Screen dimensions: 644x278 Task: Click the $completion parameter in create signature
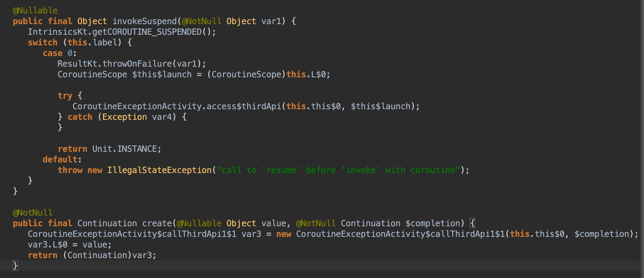pyautogui.click(x=432, y=223)
